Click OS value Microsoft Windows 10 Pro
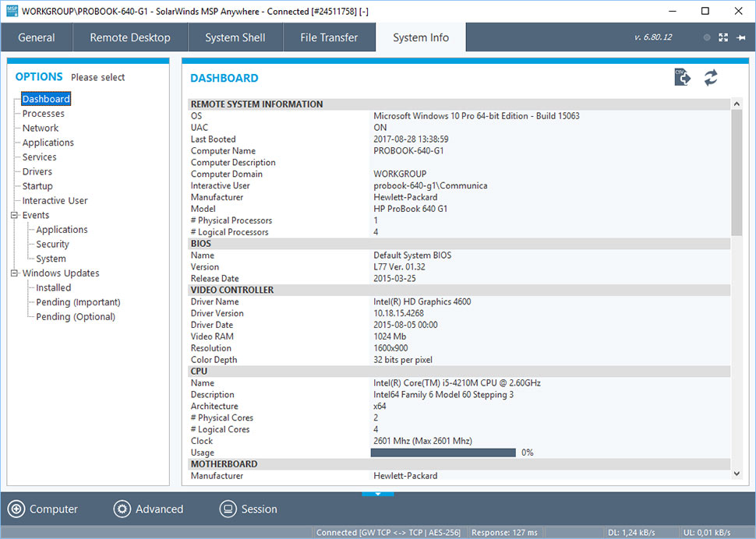756x539 pixels. coord(476,115)
